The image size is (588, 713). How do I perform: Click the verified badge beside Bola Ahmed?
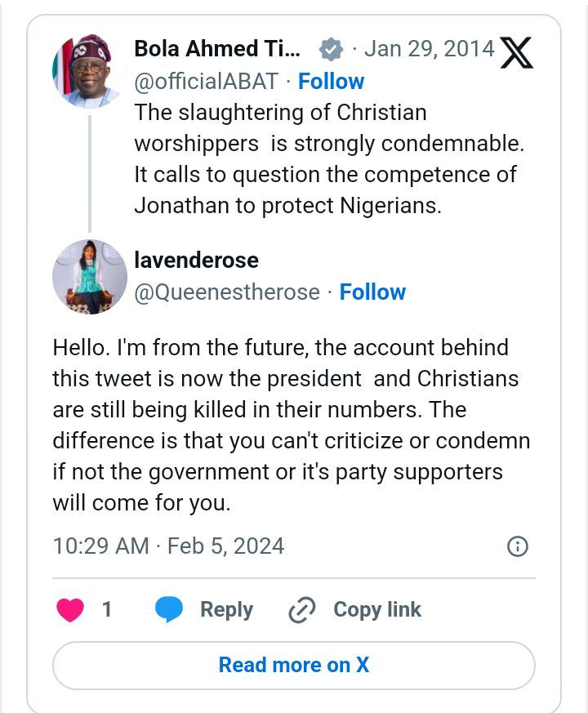pos(330,50)
